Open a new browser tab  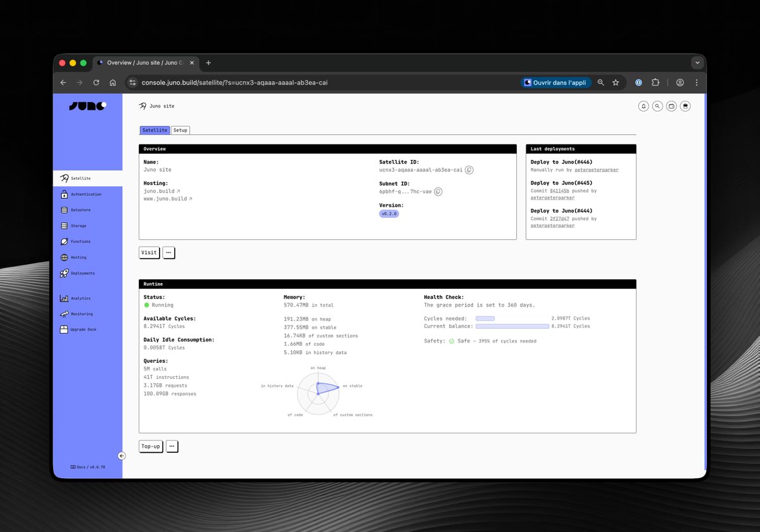(208, 63)
